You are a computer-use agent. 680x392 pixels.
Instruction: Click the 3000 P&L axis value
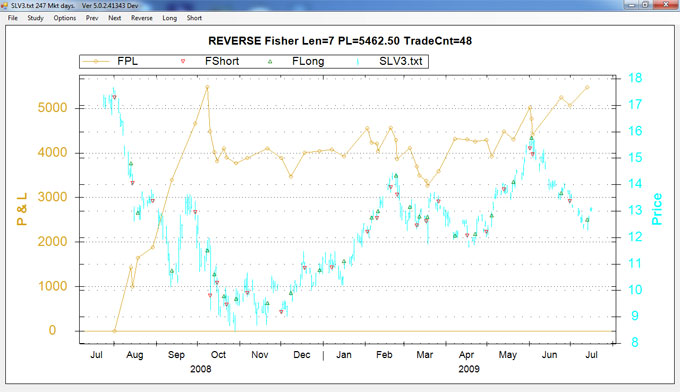pos(52,197)
